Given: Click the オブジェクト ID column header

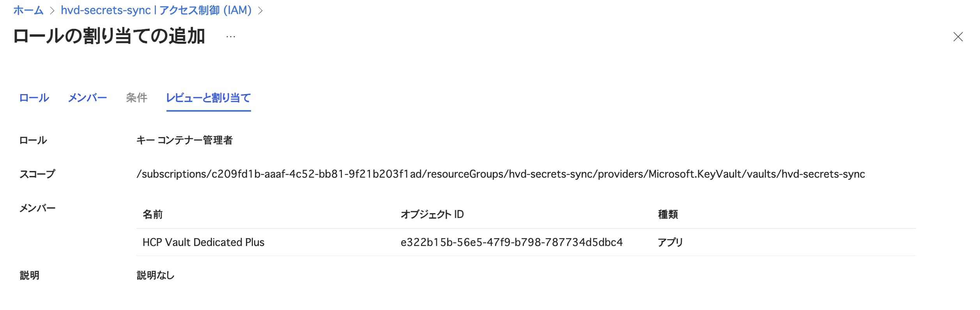Looking at the screenshot, I should point(432,214).
